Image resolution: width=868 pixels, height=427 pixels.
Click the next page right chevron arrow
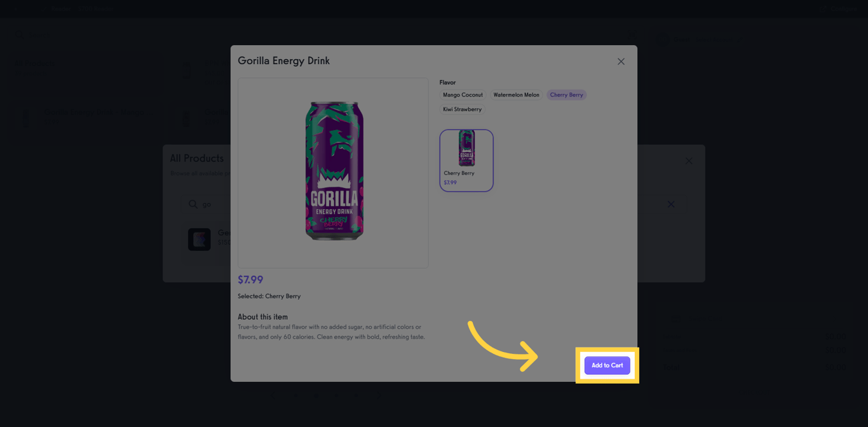point(379,395)
